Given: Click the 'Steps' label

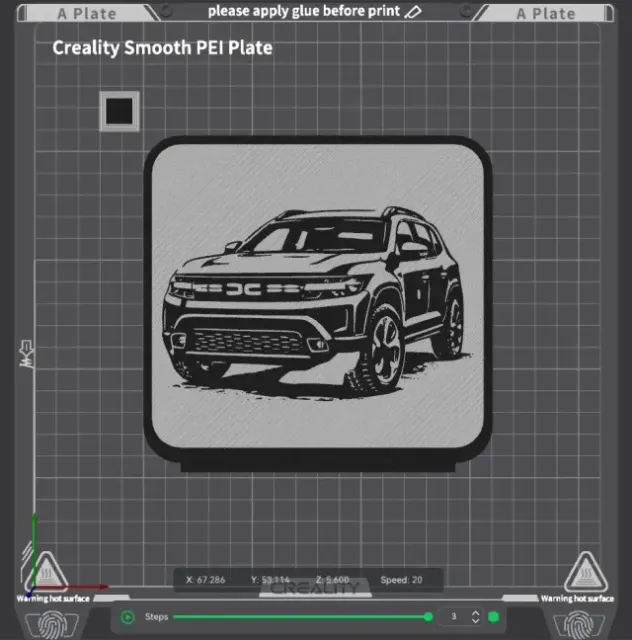Looking at the screenshot, I should (156, 617).
